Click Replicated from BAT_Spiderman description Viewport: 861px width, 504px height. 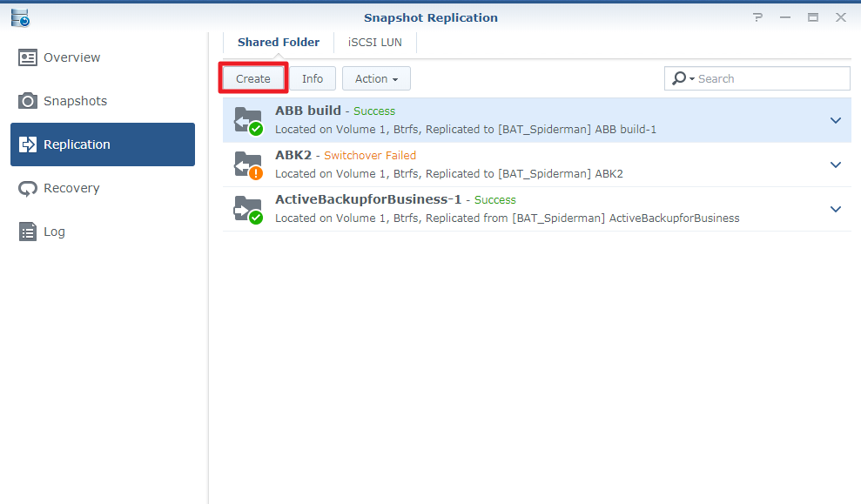508,218
